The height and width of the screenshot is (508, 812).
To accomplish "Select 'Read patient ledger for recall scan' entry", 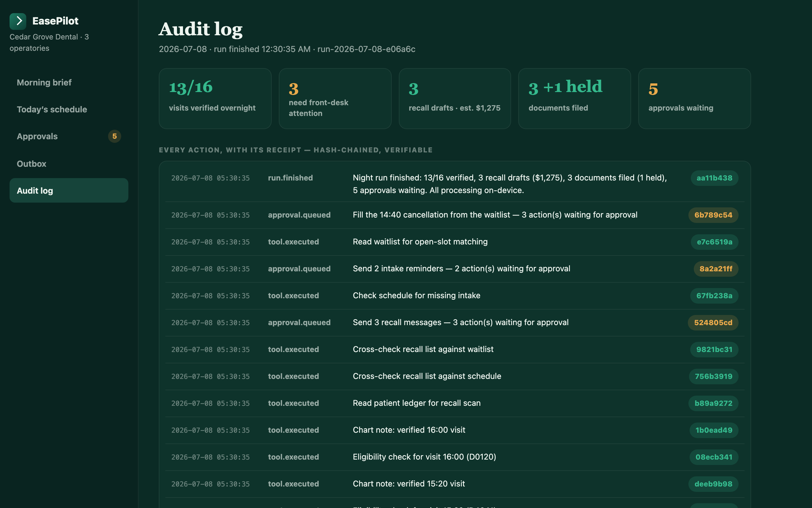I will click(x=416, y=403).
